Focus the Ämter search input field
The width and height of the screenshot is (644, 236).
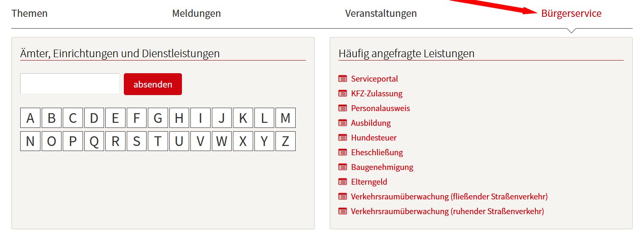70,84
